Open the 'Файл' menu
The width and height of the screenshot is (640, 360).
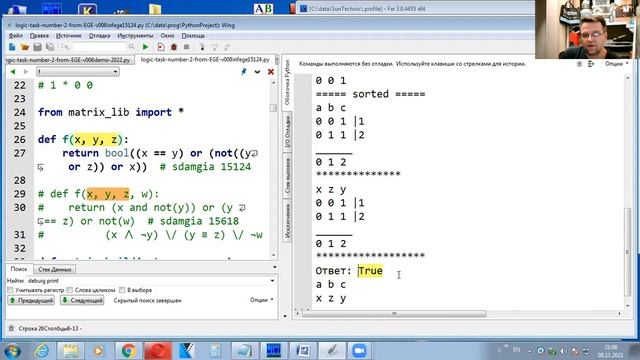tap(16, 36)
